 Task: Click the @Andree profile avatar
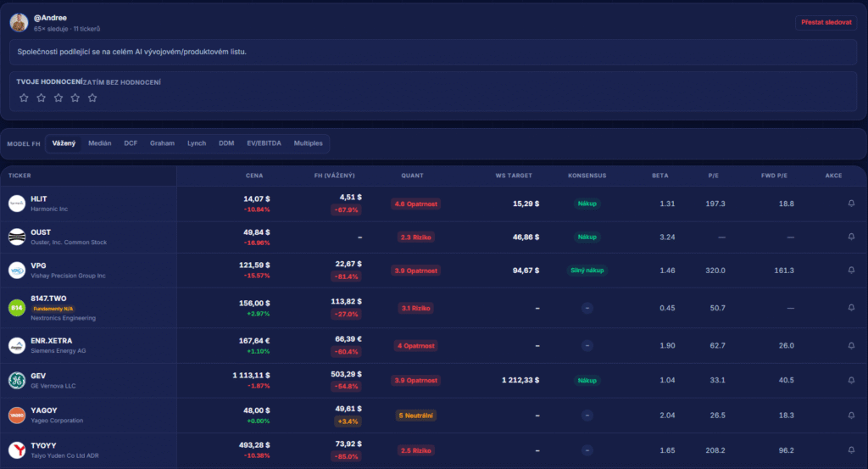(x=19, y=23)
